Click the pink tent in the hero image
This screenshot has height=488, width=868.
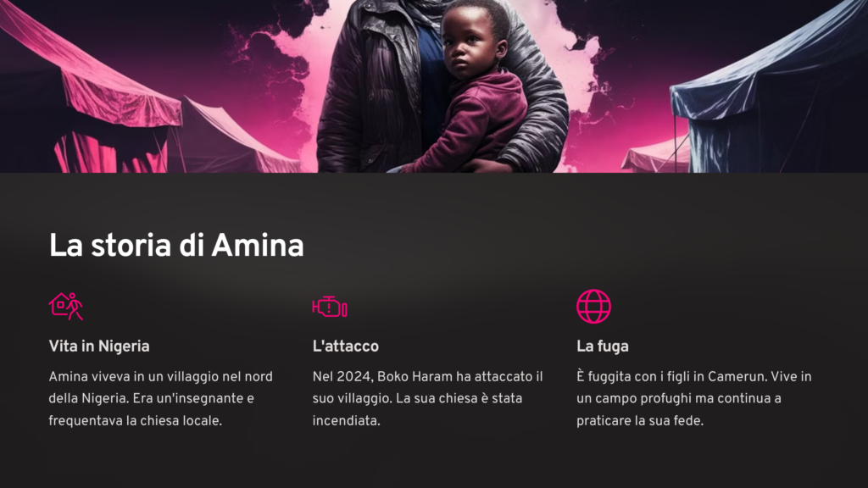click(x=92, y=94)
